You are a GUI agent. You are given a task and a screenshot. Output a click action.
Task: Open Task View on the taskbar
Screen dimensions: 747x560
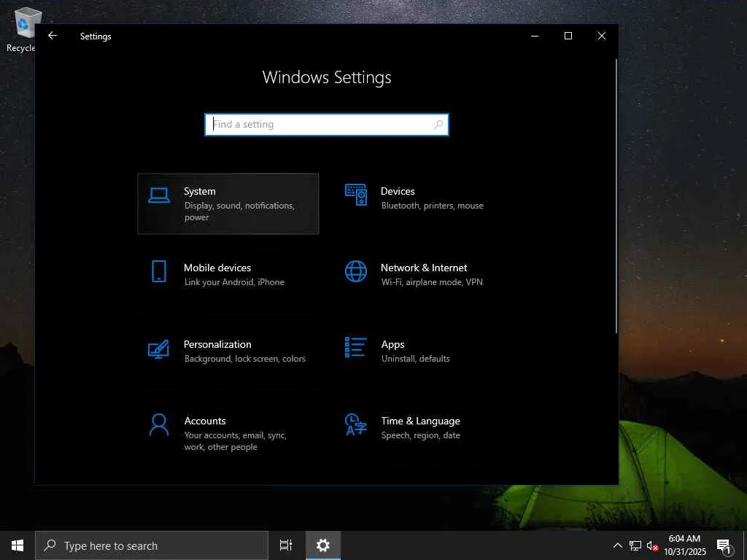[x=286, y=545]
